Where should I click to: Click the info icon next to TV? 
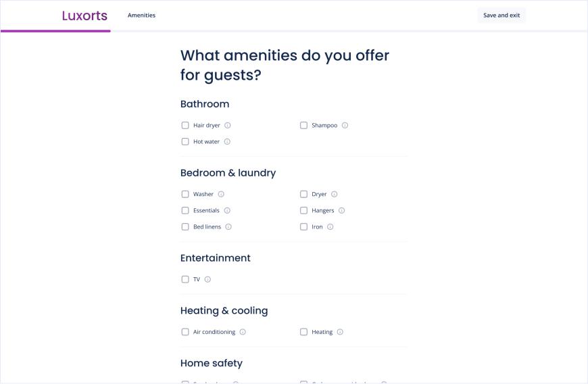[207, 279]
